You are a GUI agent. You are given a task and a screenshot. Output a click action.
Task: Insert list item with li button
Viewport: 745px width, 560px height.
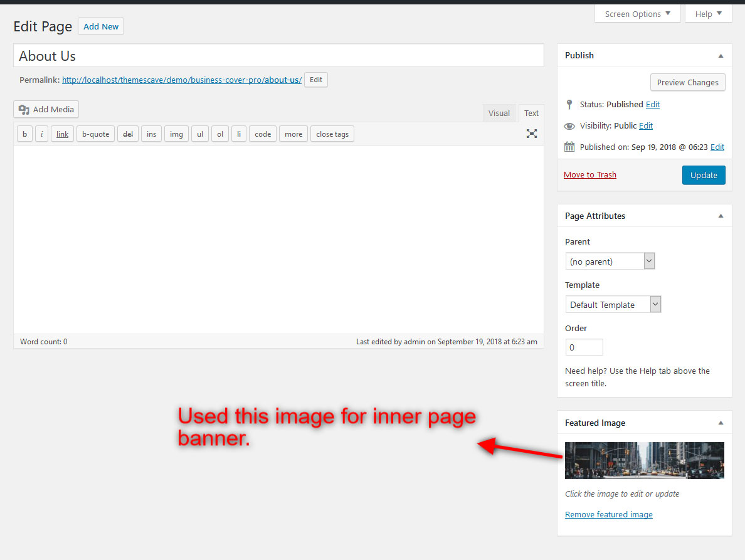239,134
